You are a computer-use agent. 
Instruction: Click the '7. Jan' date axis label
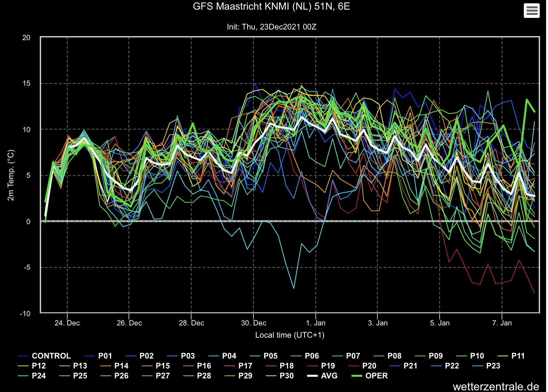point(502,323)
